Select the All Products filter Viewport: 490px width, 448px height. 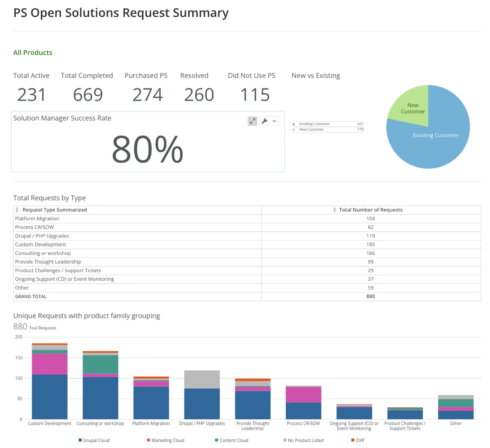[x=33, y=53]
